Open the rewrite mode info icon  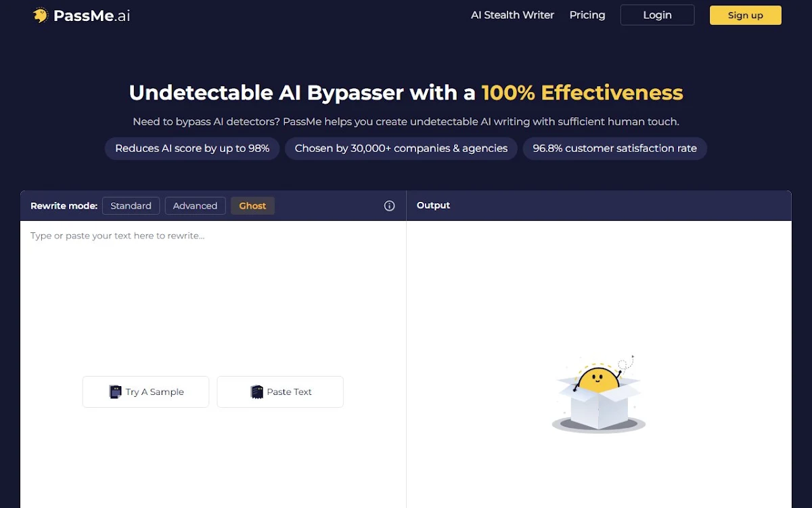(x=389, y=206)
